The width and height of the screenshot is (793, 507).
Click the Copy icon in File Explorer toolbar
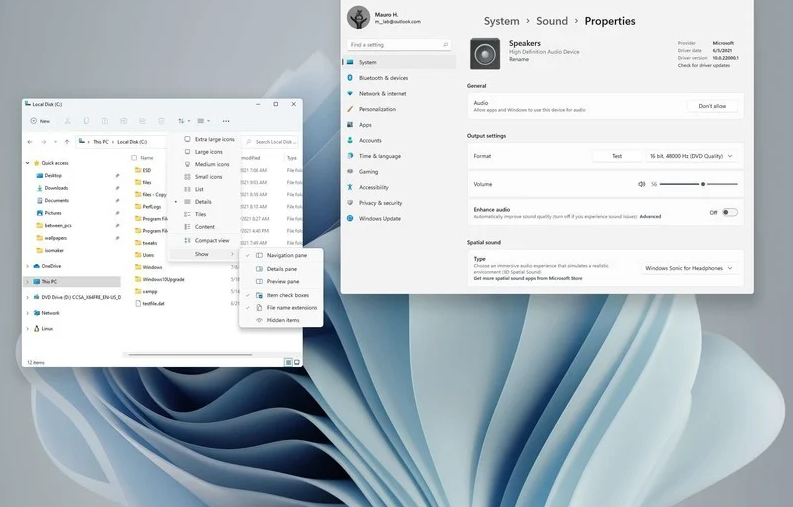(86, 121)
